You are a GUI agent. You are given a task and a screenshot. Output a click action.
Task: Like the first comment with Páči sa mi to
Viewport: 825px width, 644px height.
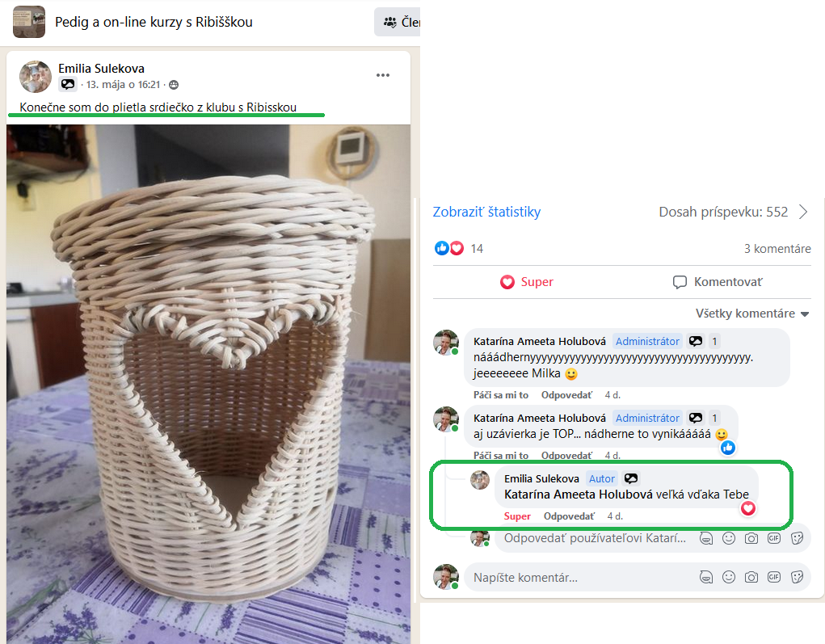point(500,395)
